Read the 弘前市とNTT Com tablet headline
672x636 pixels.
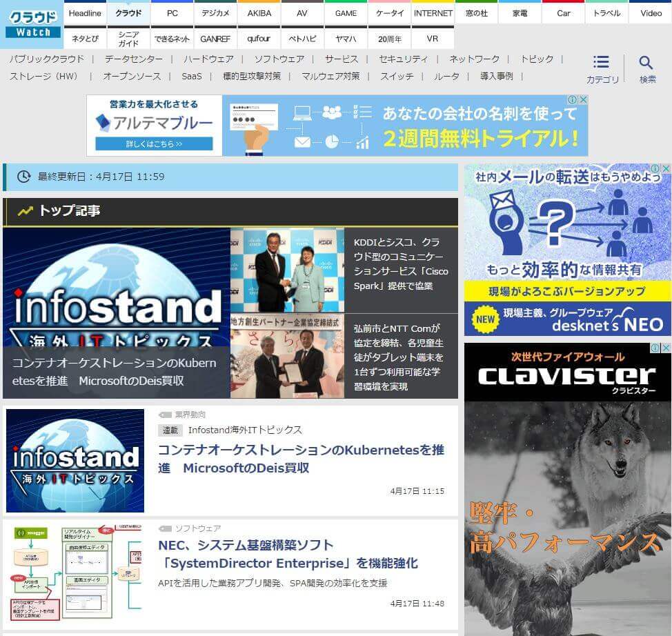click(x=399, y=357)
